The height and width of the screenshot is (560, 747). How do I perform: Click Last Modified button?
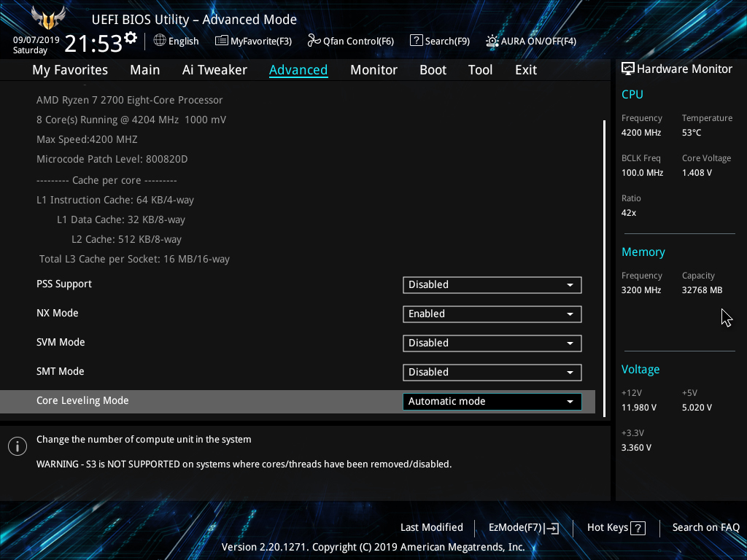click(x=432, y=528)
